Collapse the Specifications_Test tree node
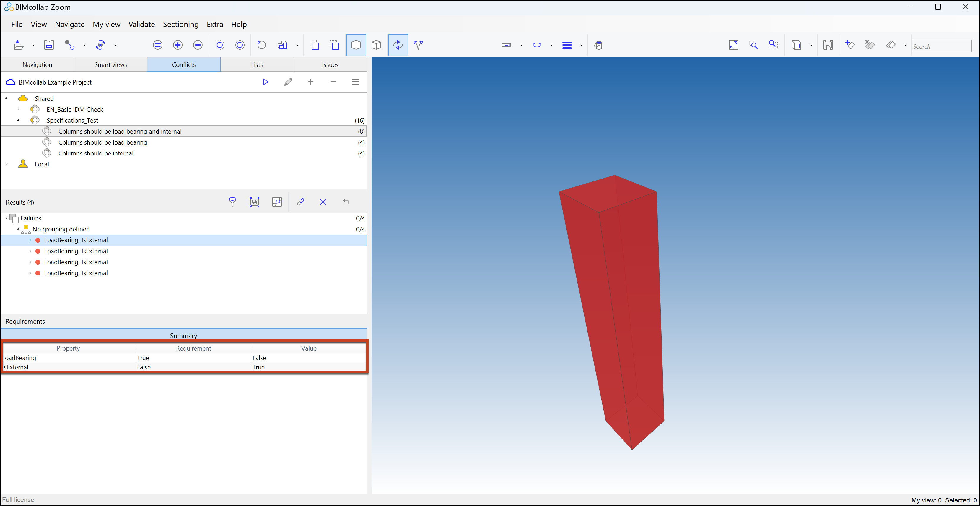 18,120
